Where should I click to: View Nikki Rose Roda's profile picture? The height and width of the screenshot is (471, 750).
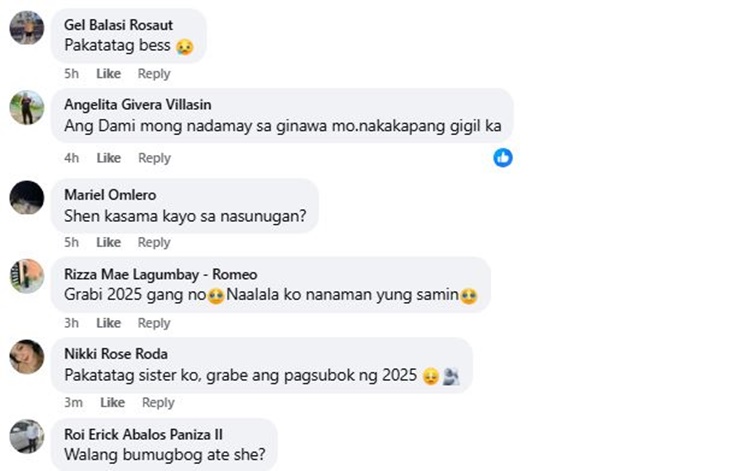27,356
